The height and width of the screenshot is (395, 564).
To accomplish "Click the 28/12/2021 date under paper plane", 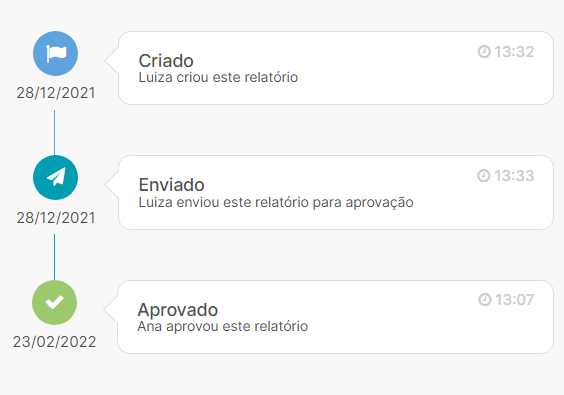I will 56,218.
